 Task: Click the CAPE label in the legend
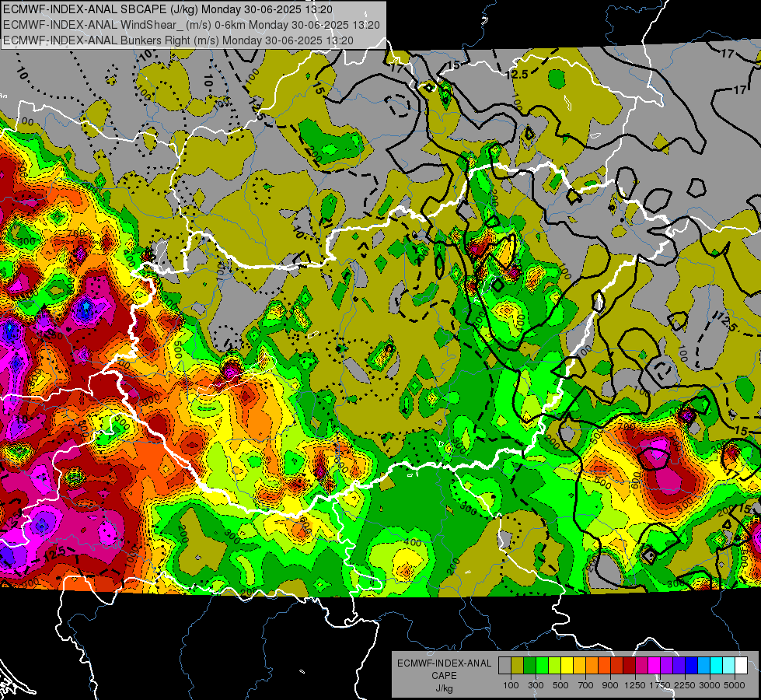444,676
